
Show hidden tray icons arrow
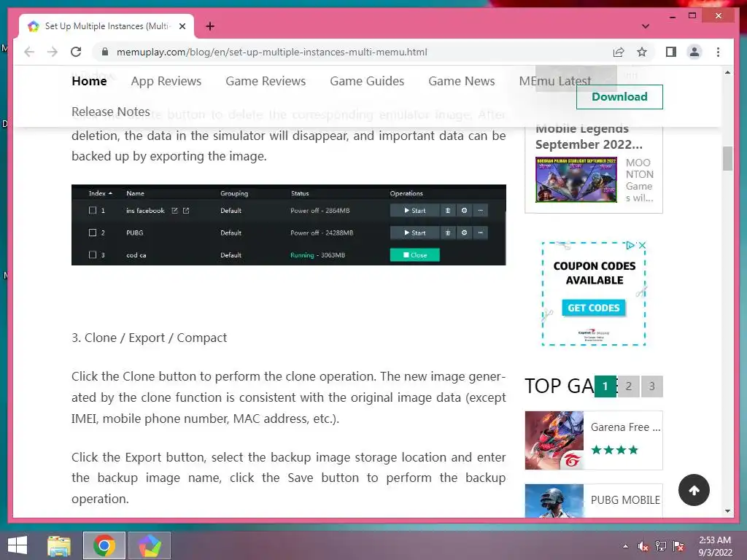(625, 546)
